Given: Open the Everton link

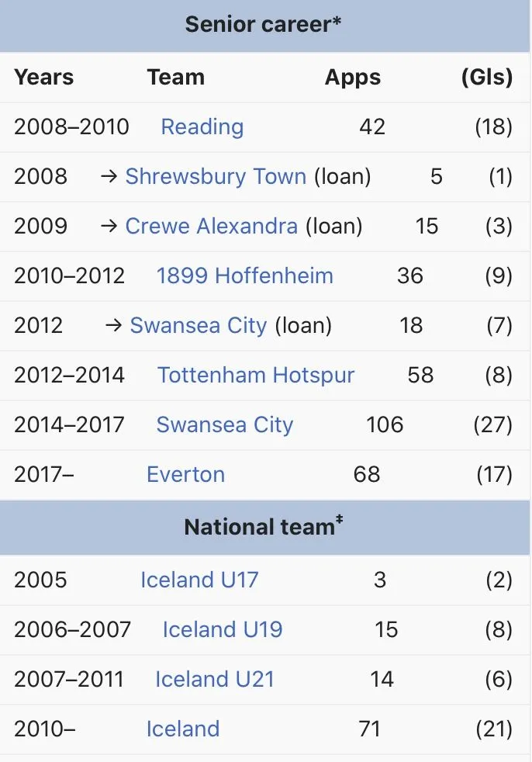Looking at the screenshot, I should (x=185, y=475).
